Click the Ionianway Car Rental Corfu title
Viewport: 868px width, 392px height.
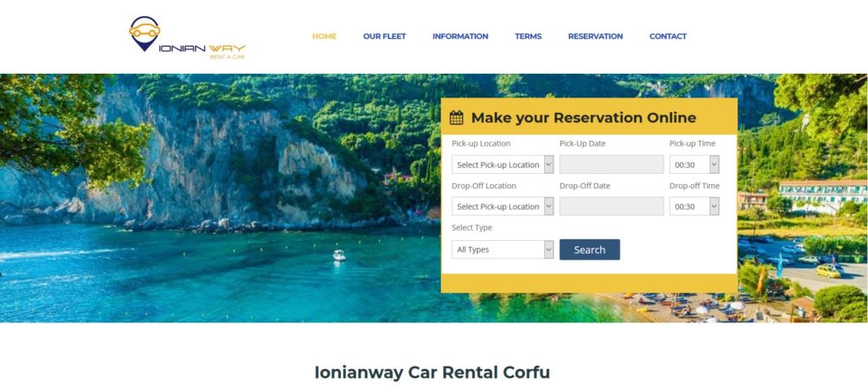(432, 372)
